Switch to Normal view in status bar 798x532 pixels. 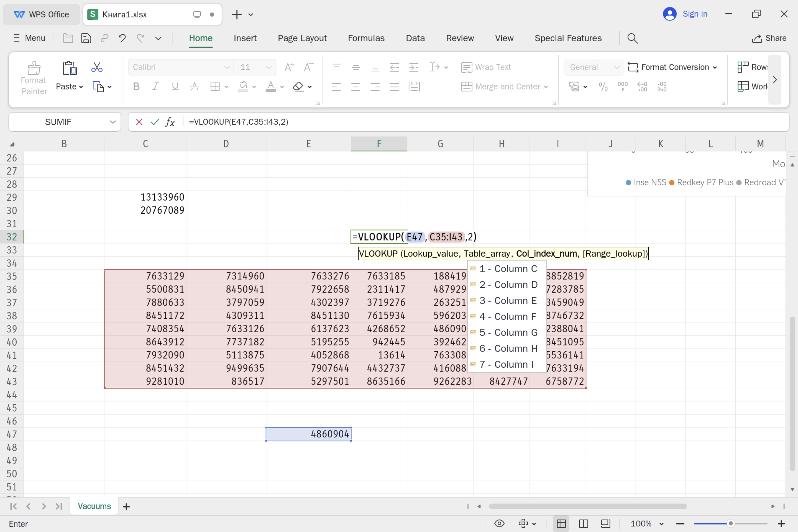click(562, 523)
